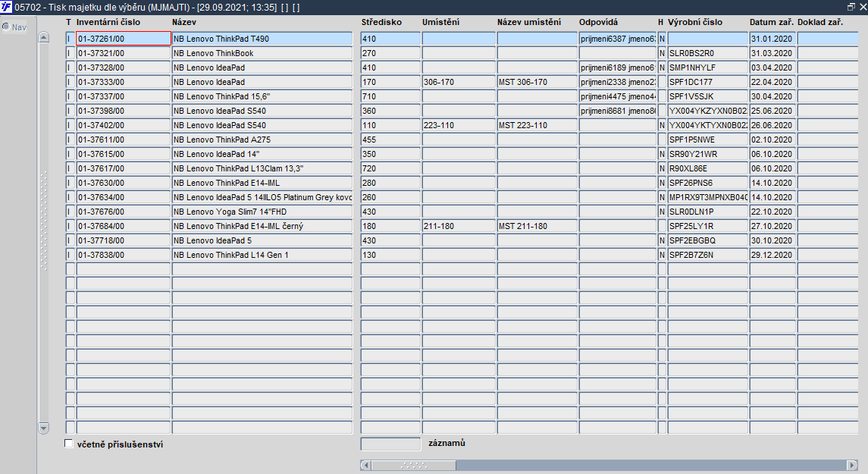The height and width of the screenshot is (474, 868).
Task: Click inventory number 01-37718/00
Action: click(x=124, y=240)
